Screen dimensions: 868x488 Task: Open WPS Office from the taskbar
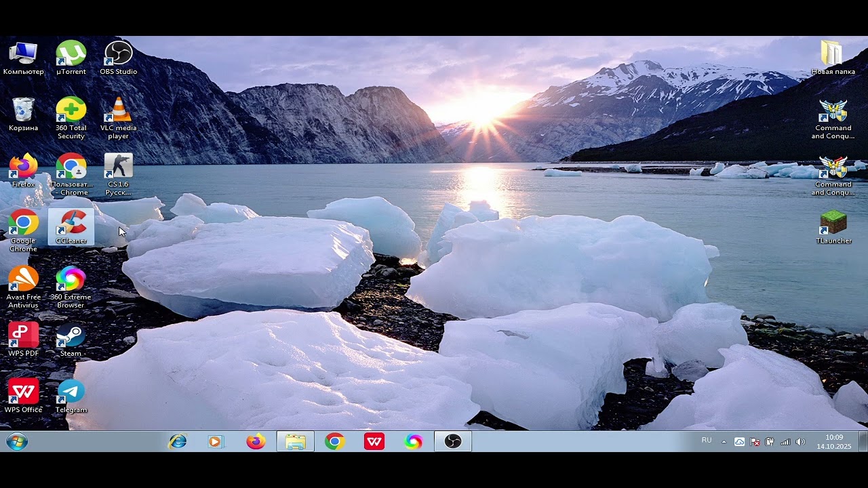[374, 442]
